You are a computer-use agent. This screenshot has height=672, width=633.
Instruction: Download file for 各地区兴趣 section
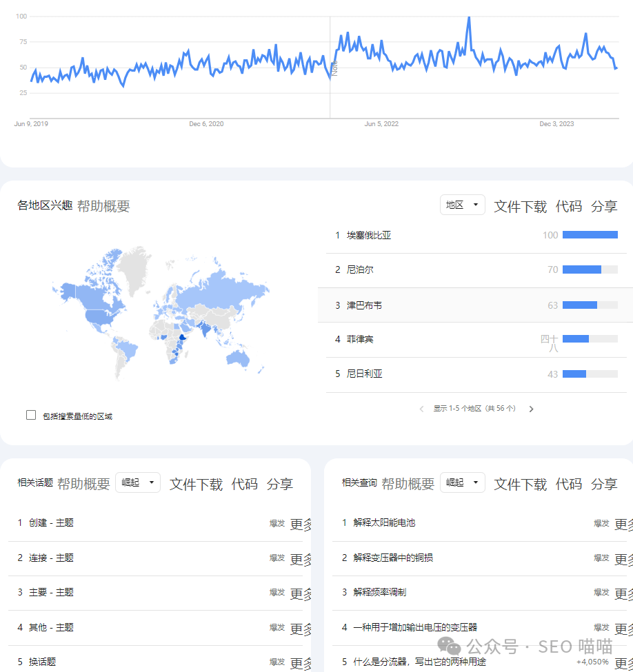click(520, 207)
